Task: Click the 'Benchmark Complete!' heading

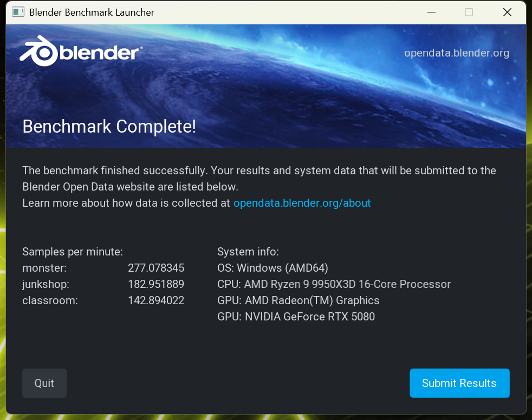Action: [x=109, y=127]
